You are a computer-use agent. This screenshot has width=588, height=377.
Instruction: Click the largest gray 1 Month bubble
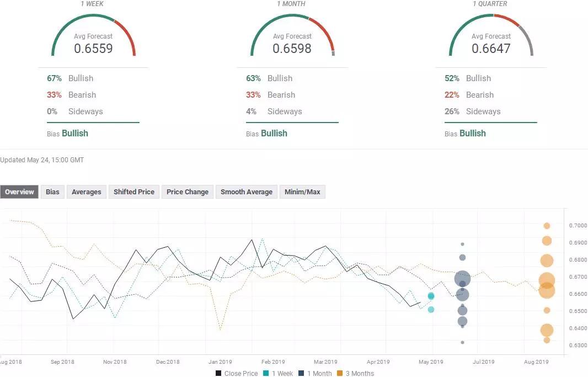pos(462,279)
